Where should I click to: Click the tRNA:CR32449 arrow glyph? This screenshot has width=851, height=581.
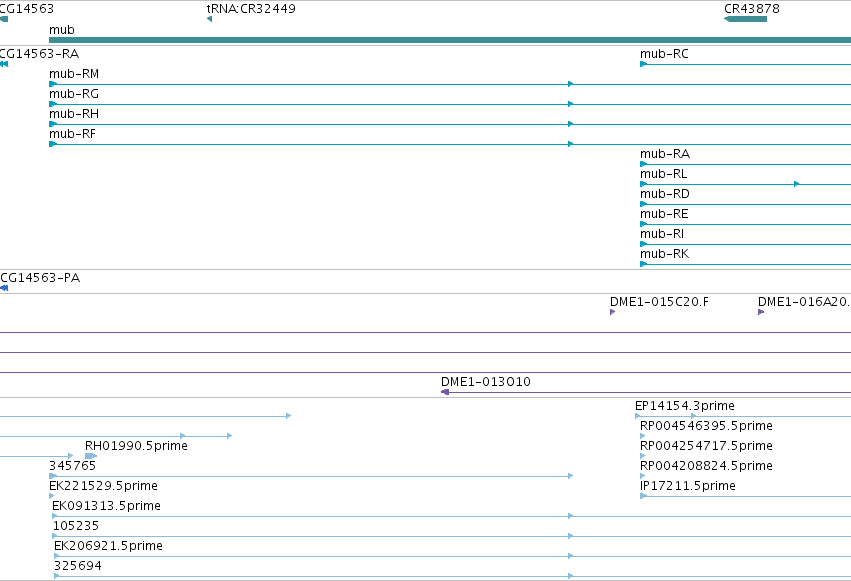pos(209,19)
